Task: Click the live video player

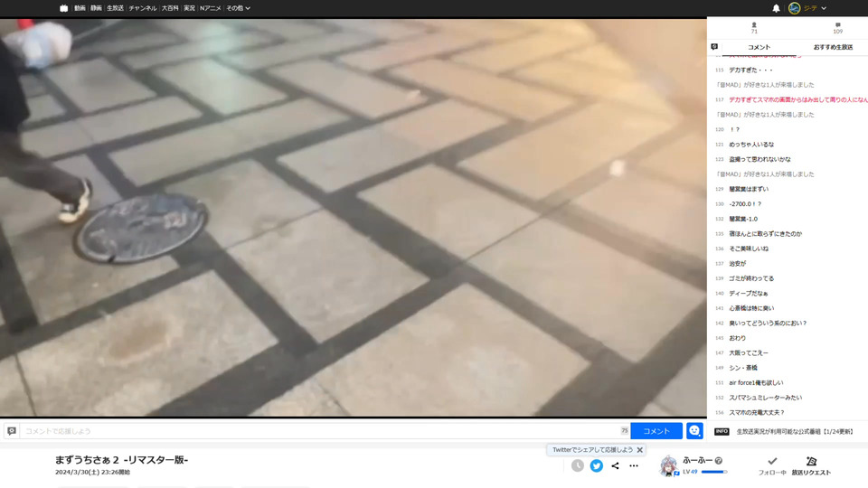Action: tap(354, 218)
